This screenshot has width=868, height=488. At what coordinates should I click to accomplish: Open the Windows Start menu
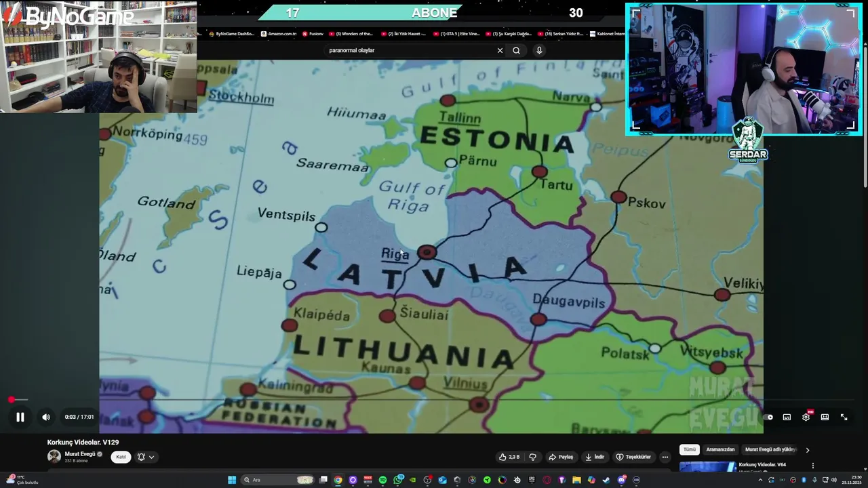232,480
